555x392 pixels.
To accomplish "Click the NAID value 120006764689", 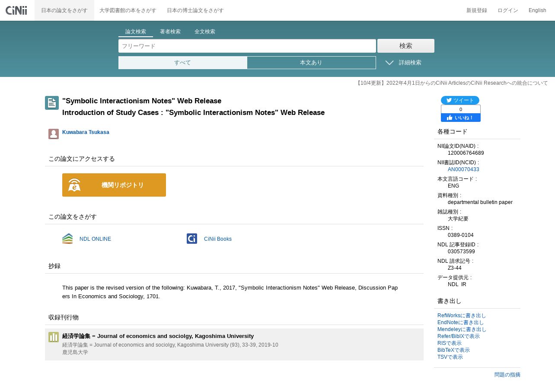I will 466,153.
